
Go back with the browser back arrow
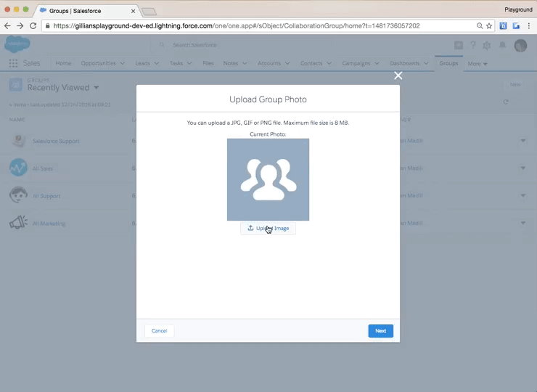tap(7, 25)
